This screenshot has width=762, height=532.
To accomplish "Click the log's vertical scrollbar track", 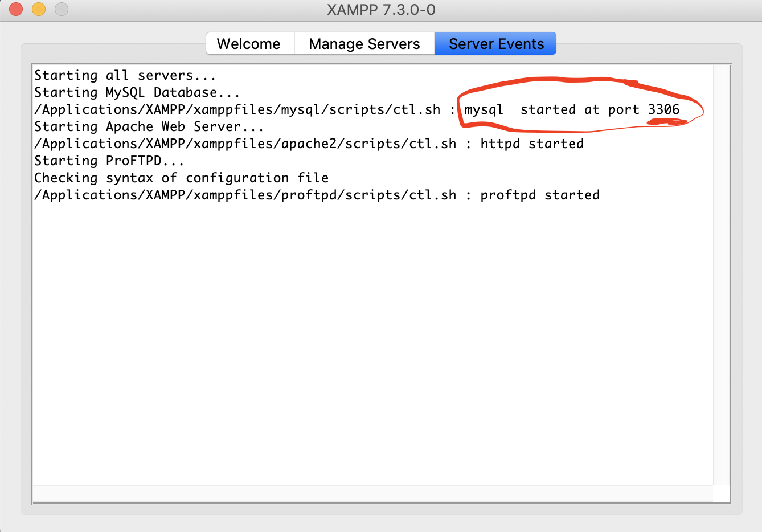I will (x=722, y=273).
